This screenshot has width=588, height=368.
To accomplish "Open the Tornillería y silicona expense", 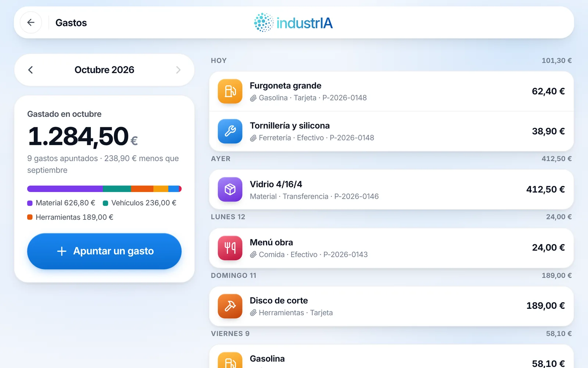I will tap(391, 131).
